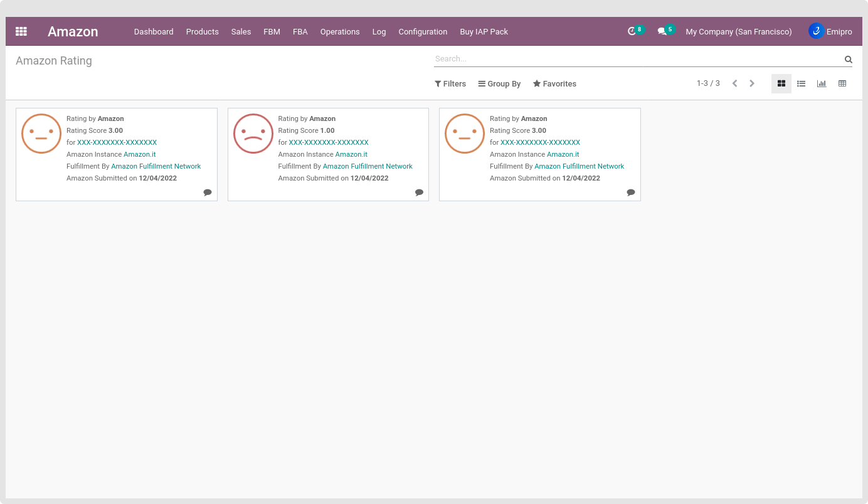Expand the Filters dropdown

(x=450, y=84)
